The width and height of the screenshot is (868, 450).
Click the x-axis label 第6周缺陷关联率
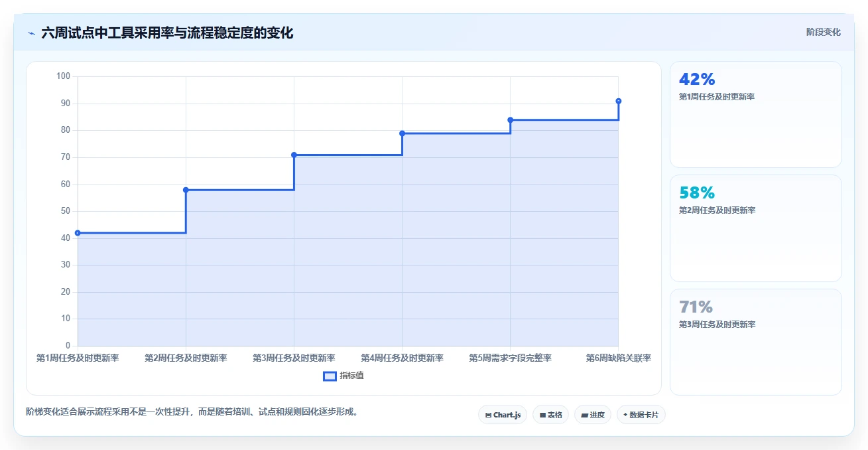pos(618,358)
